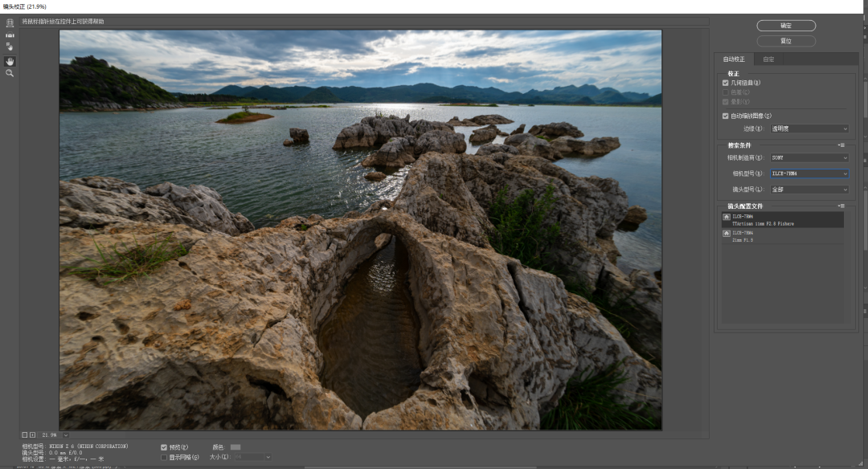Click home icon of TTArtisan 11mm profile
Image resolution: width=868 pixels, height=469 pixels.
[x=727, y=218]
